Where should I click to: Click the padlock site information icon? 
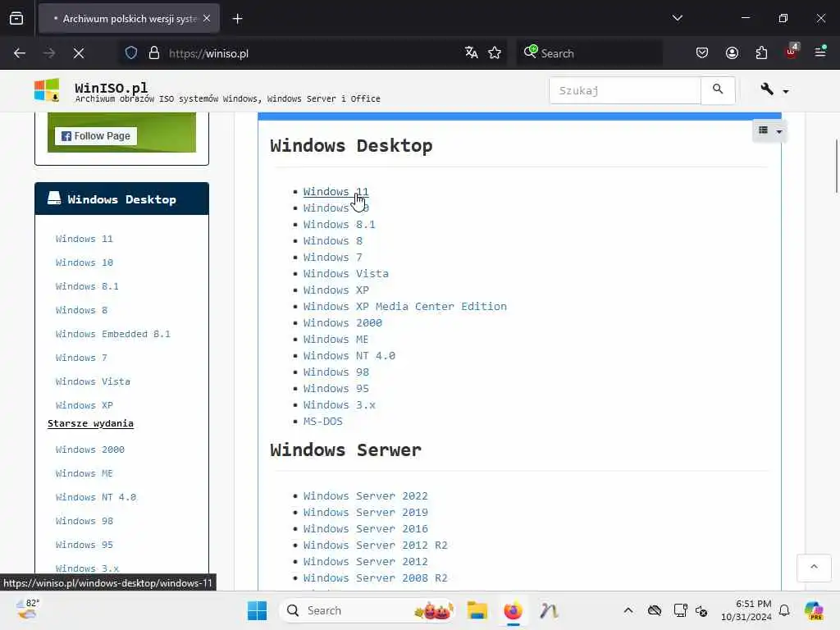click(154, 53)
